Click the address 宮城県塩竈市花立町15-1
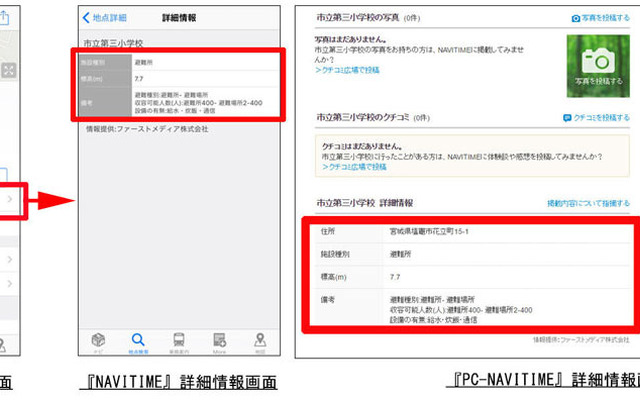Screen dimensions: 640x400 click(x=429, y=231)
